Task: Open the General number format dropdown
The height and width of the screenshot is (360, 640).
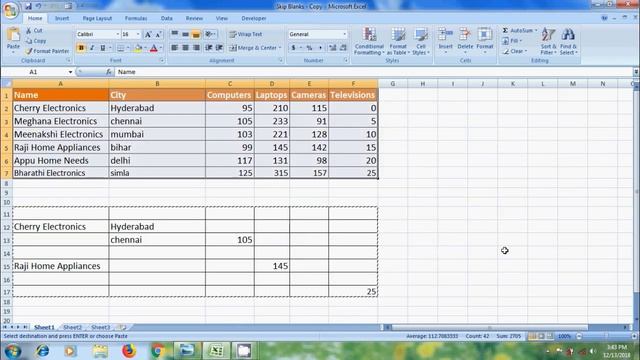Action: pos(344,34)
